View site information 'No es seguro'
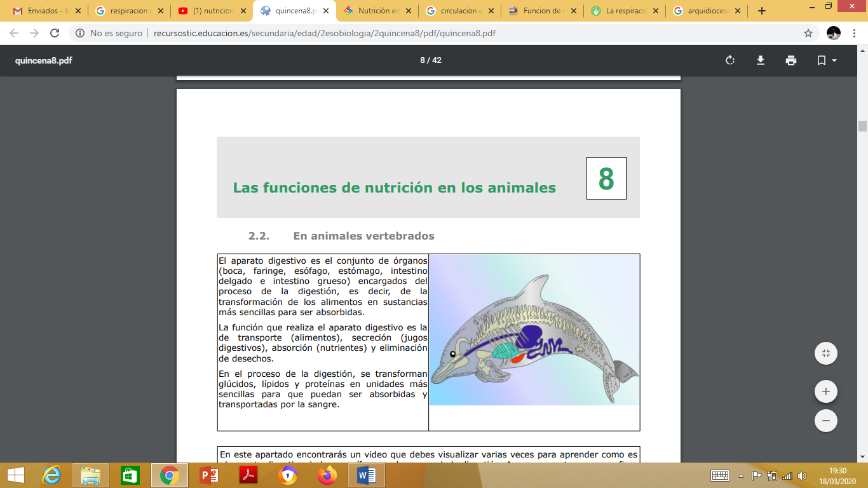This screenshot has height=488, width=868. (109, 33)
